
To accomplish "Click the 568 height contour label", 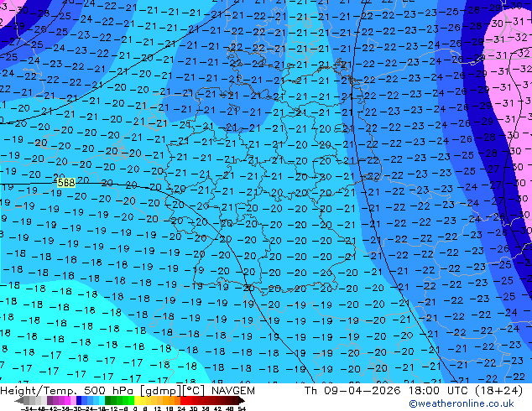I will pos(66,183).
